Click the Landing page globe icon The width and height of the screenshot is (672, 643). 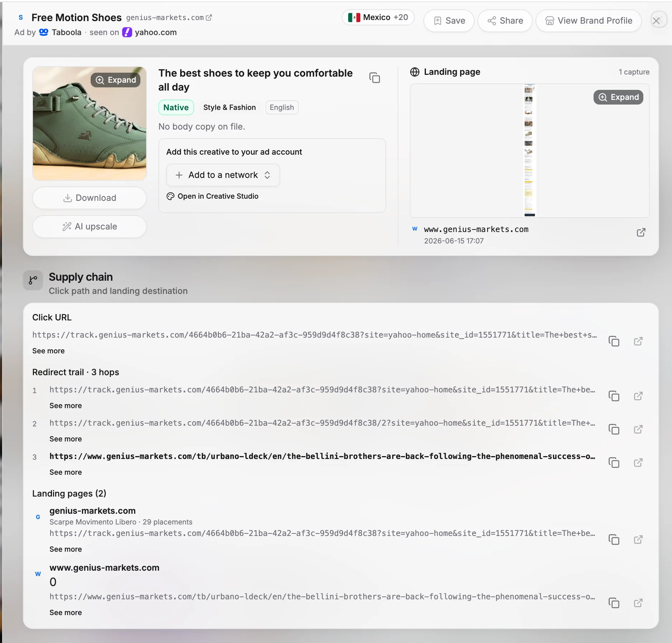(415, 72)
